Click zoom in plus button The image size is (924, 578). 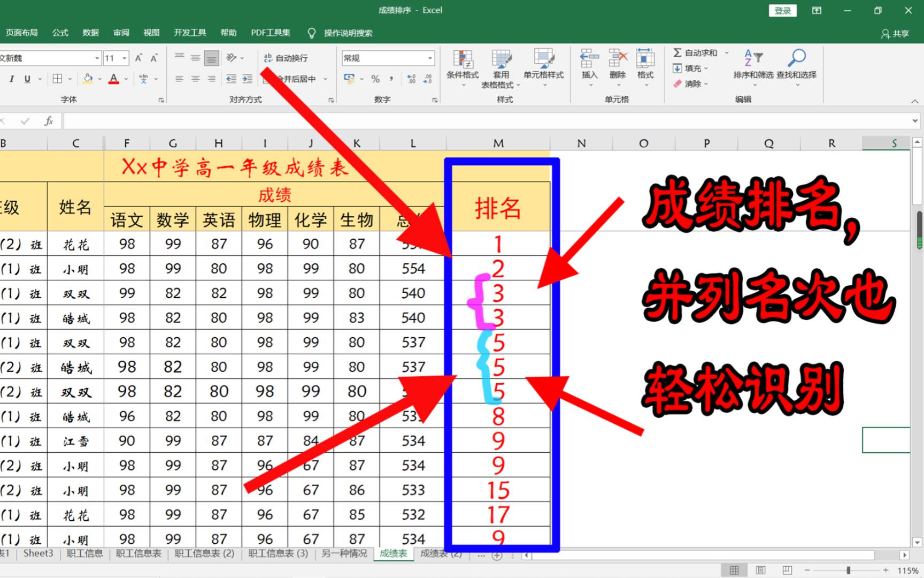point(886,571)
